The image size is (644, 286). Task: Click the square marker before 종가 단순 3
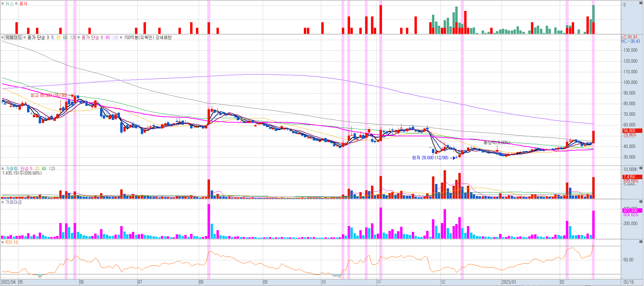pyautogui.click(x=24, y=37)
